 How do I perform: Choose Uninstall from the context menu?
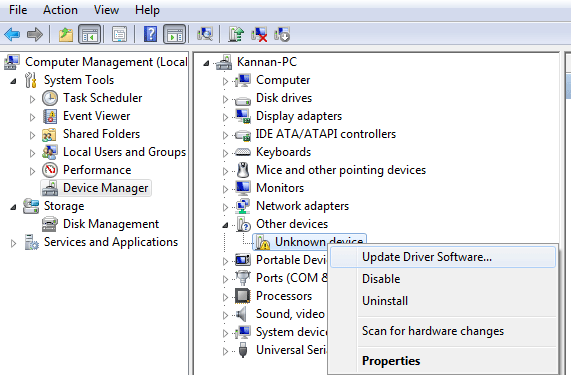click(x=443, y=301)
